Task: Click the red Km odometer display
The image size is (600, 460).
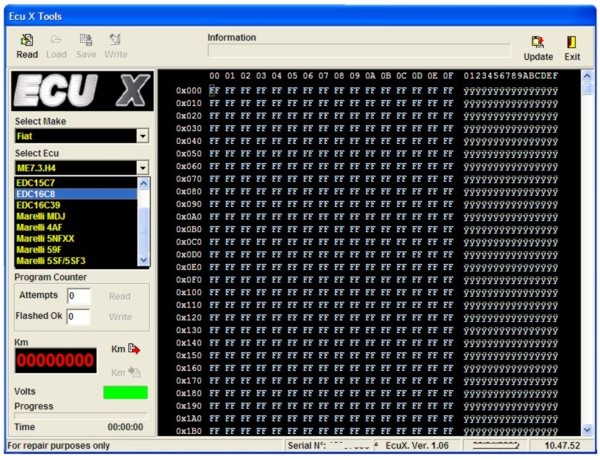Action: 56,360
